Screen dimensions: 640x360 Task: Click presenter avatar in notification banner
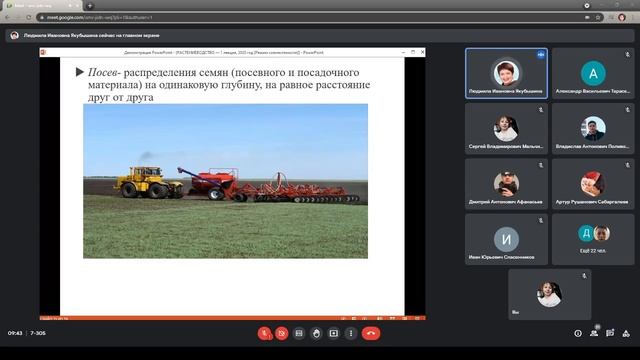click(14, 36)
